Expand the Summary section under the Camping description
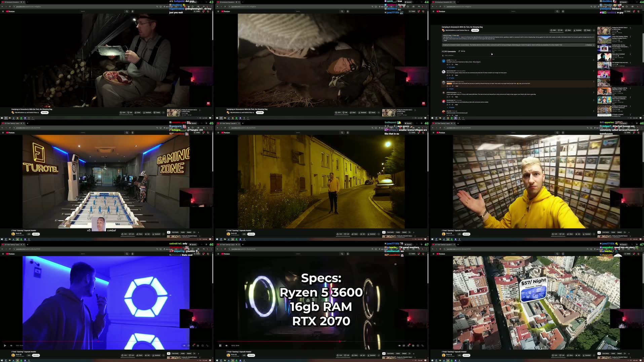 [x=590, y=45]
